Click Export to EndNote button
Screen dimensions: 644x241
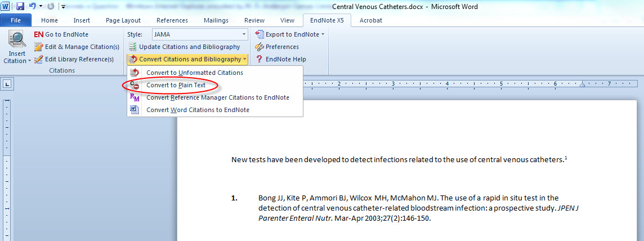tap(290, 34)
